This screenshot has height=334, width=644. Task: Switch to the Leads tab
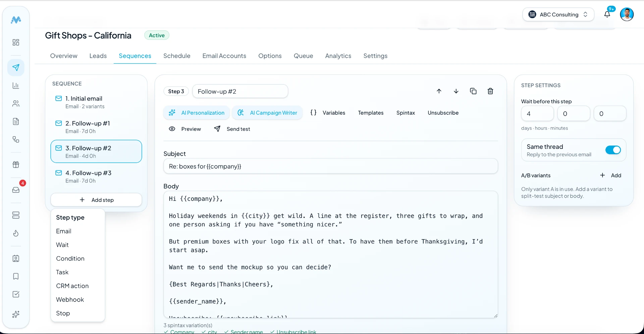[x=98, y=56]
